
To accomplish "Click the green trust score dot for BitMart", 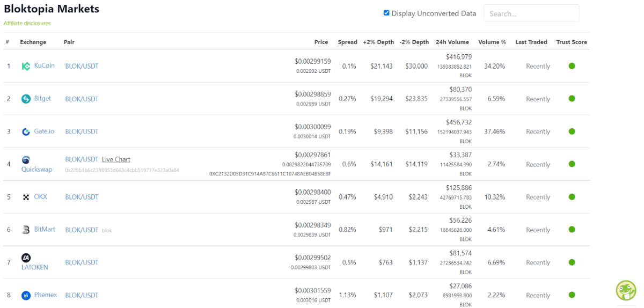I will click(x=572, y=230).
